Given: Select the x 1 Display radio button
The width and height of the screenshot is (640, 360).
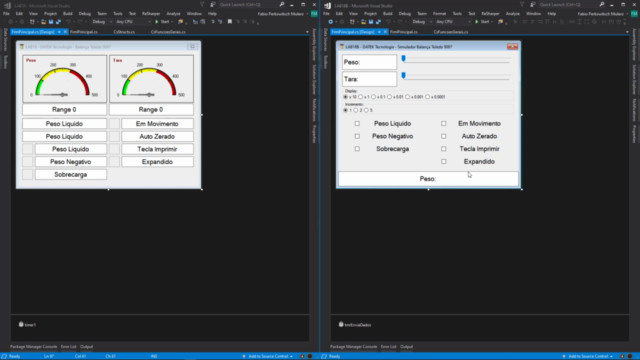Looking at the screenshot, I should point(361,97).
